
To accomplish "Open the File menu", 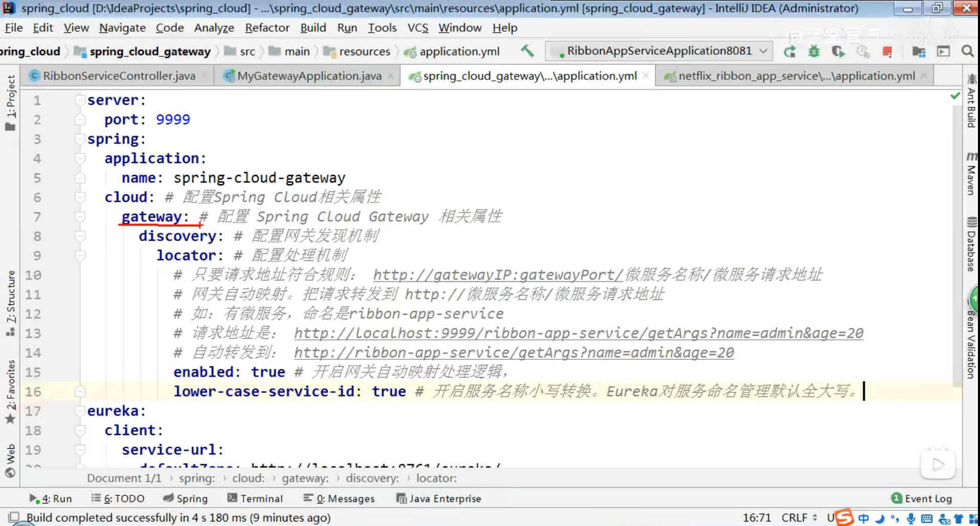I will coord(14,28).
